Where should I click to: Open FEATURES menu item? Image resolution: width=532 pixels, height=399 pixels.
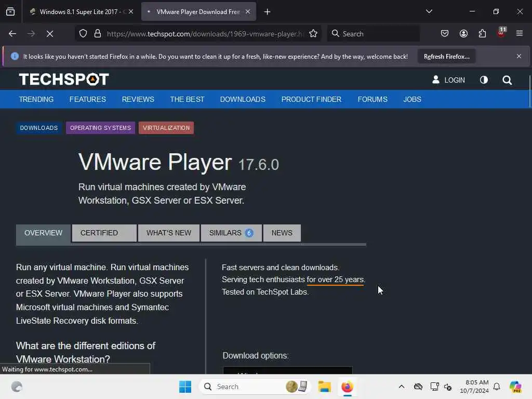pos(87,99)
